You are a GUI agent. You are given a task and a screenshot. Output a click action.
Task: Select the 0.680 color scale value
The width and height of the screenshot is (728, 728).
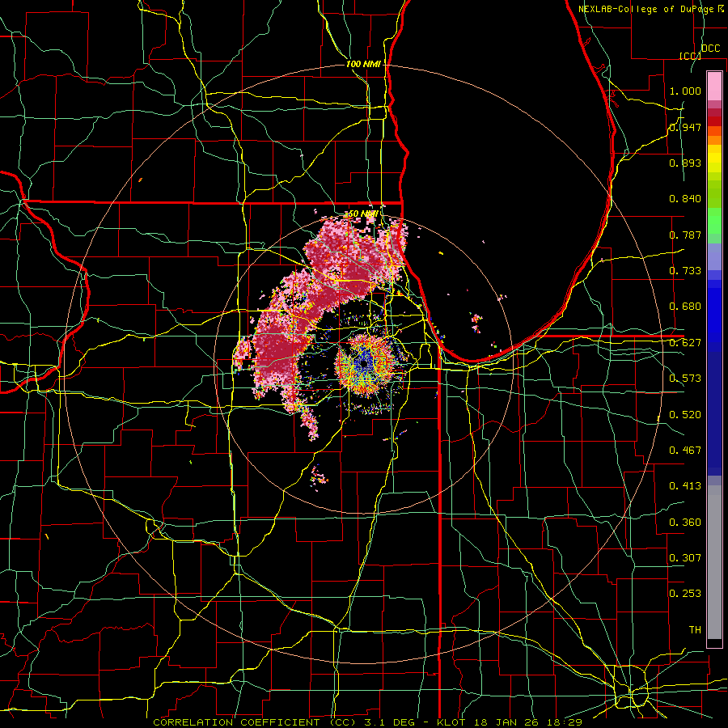[685, 307]
